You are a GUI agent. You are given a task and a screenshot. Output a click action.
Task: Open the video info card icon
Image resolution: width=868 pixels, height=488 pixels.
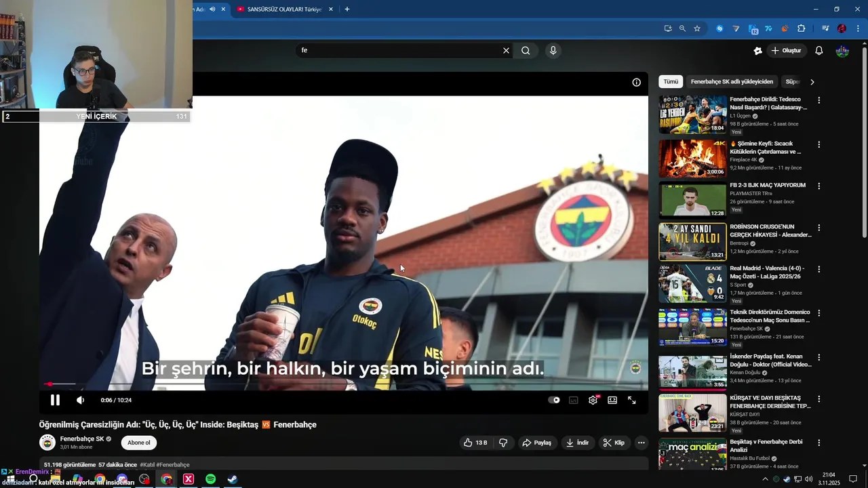pyautogui.click(x=636, y=82)
